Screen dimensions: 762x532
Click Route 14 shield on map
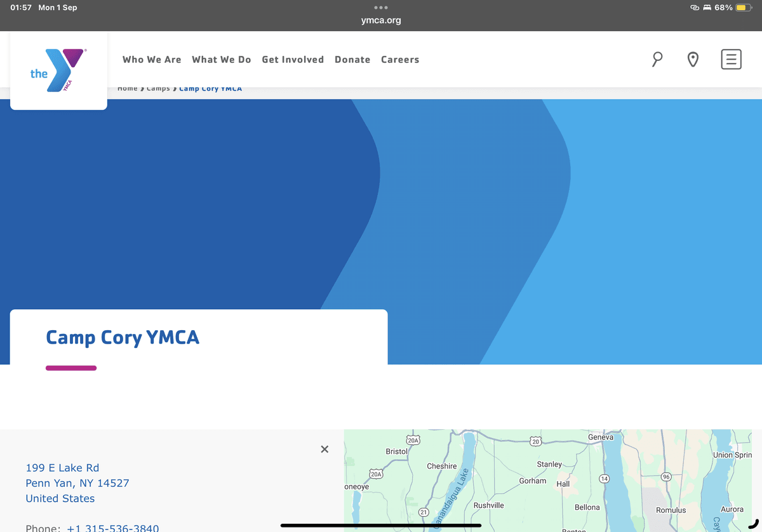pyautogui.click(x=605, y=479)
